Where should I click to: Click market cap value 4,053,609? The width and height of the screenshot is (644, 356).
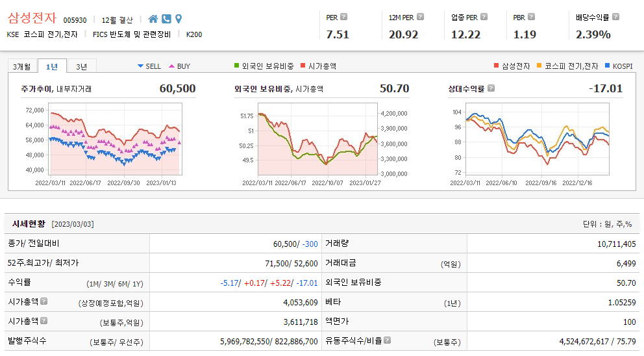[300, 303]
